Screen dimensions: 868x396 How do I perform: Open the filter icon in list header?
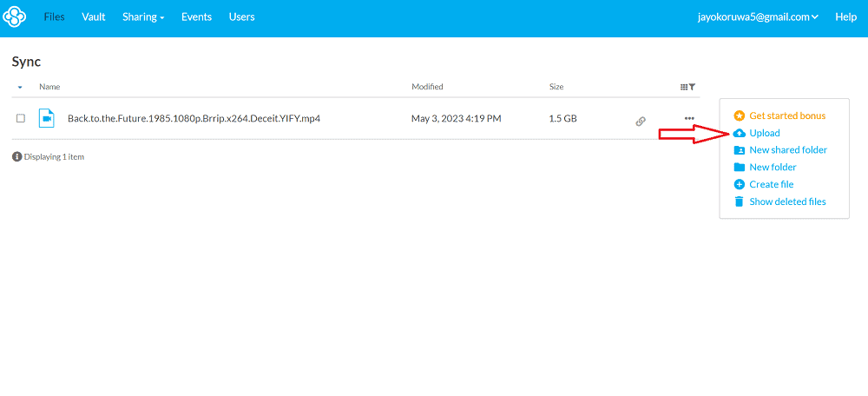[x=692, y=87]
